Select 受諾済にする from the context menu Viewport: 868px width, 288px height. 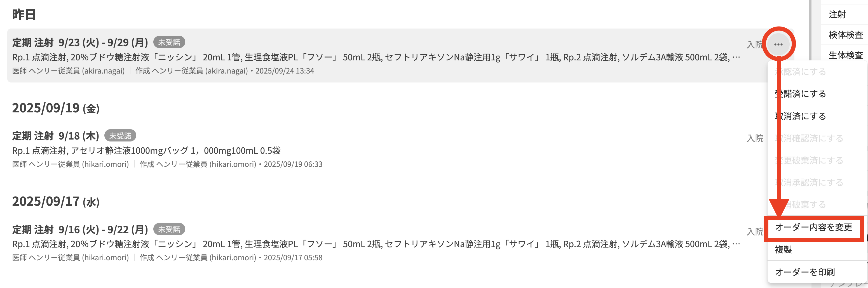point(804,94)
